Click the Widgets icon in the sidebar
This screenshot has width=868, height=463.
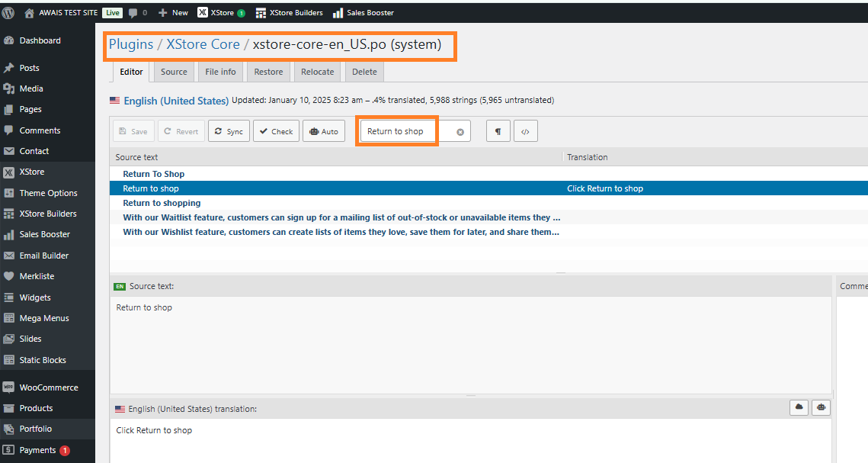click(x=9, y=297)
